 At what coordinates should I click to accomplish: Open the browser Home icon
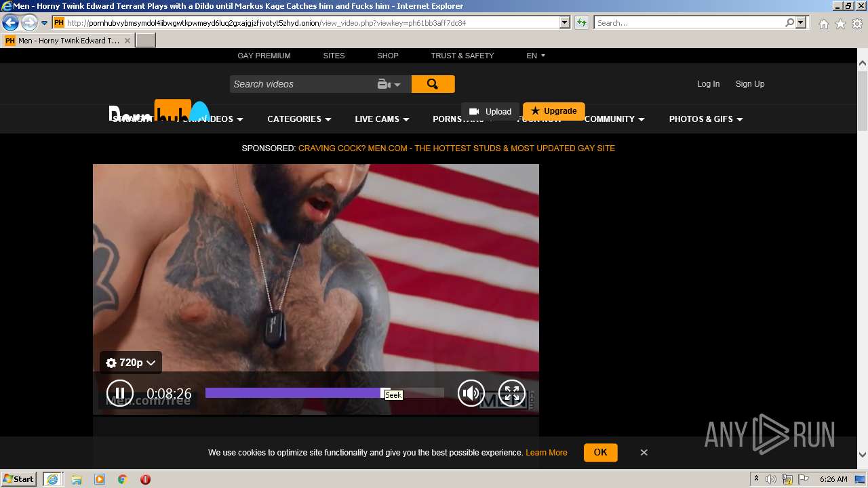click(823, 24)
